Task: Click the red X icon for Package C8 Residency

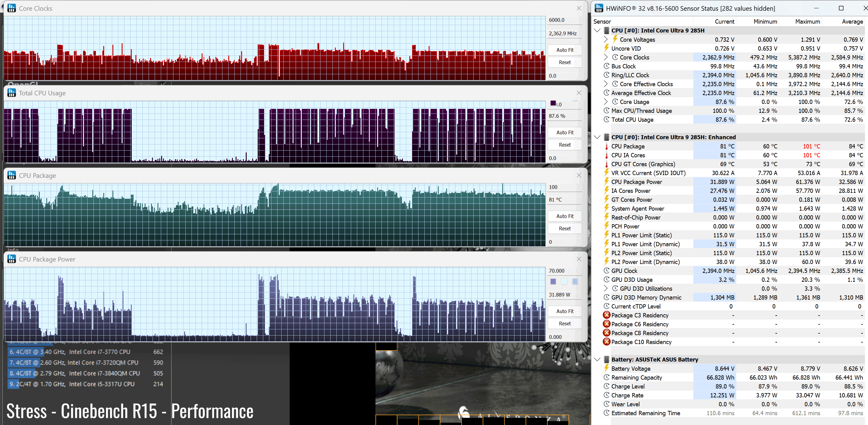Action: [607, 333]
